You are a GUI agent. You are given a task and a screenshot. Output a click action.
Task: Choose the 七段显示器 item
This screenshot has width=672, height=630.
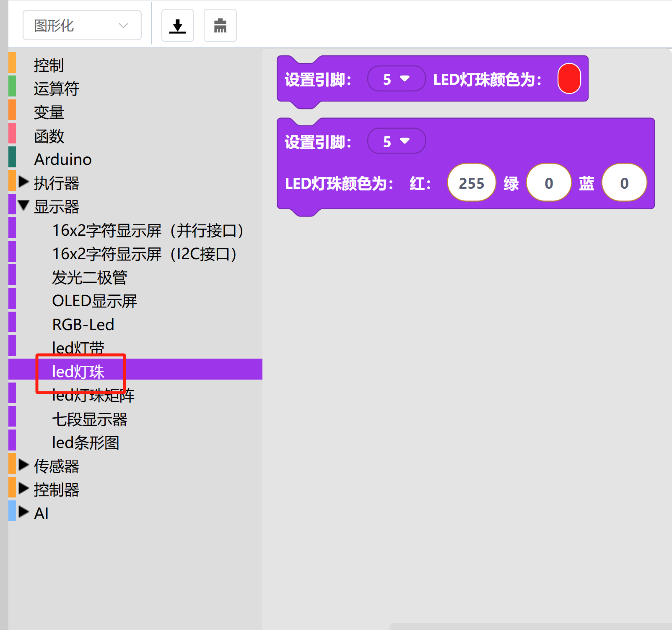tap(89, 419)
